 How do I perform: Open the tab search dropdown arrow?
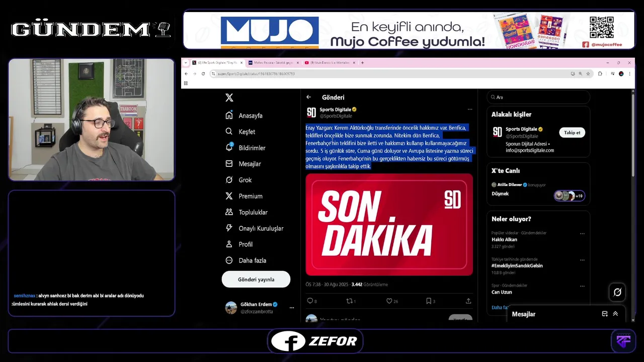185,63
